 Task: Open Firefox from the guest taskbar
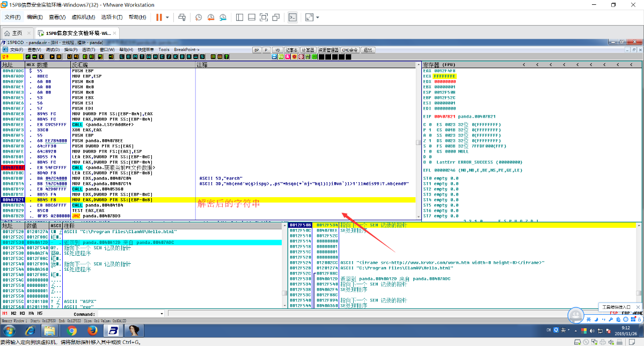coord(92,330)
